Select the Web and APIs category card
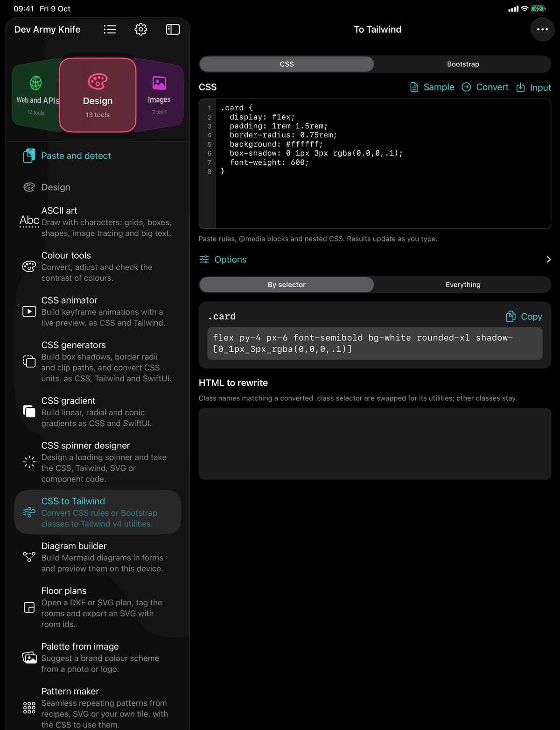Image resolution: width=560 pixels, height=730 pixels. [36, 96]
